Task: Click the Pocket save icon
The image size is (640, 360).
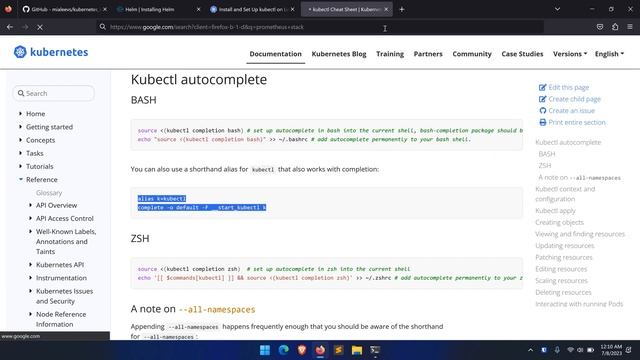Action: click(x=600, y=27)
